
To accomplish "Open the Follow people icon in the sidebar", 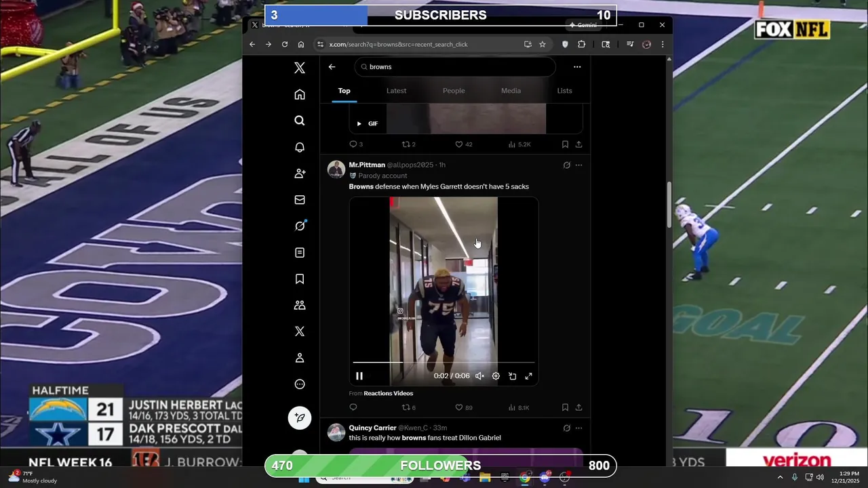I will (300, 174).
